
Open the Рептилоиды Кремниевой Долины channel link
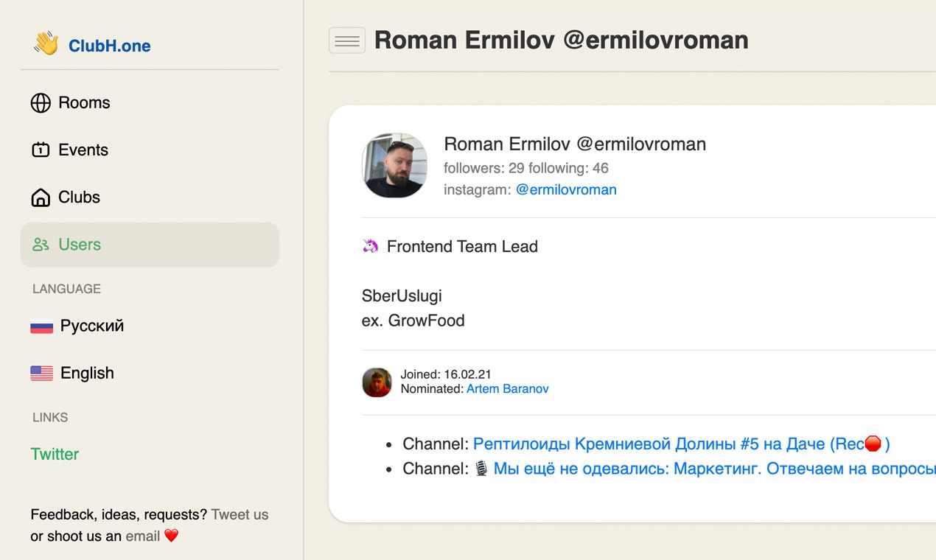(x=681, y=444)
